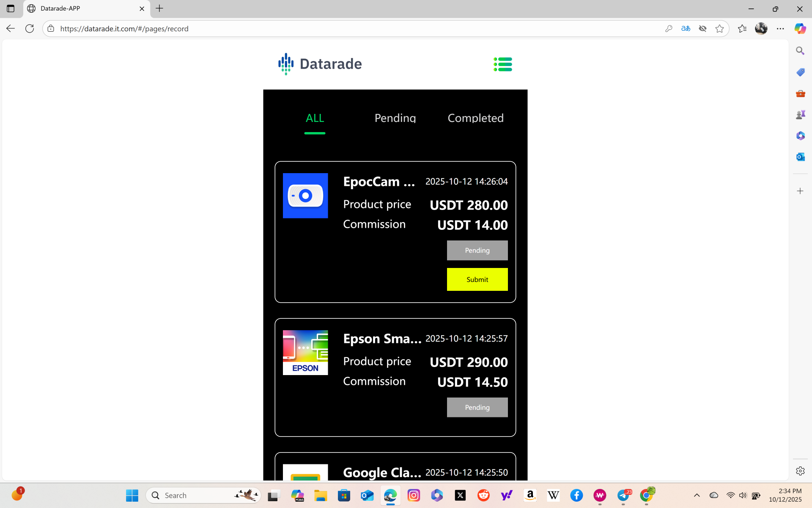Open Telegram from the taskbar

(x=623, y=495)
